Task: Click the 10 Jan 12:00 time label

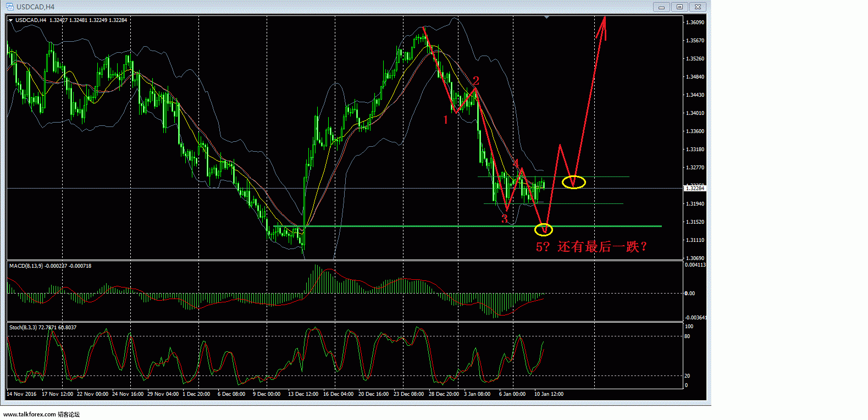Action: (549, 394)
